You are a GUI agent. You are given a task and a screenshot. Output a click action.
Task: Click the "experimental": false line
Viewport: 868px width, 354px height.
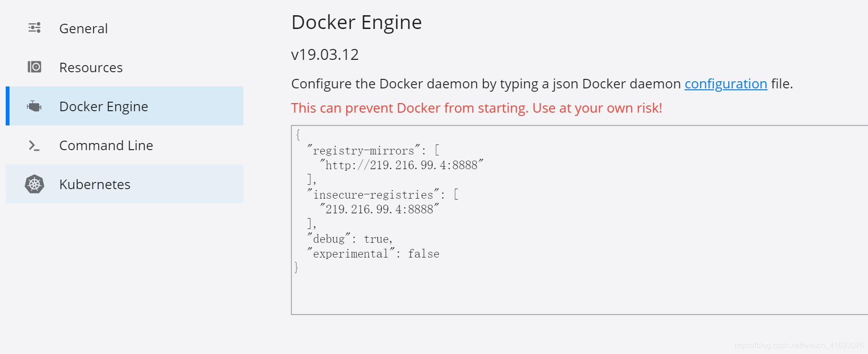373,253
